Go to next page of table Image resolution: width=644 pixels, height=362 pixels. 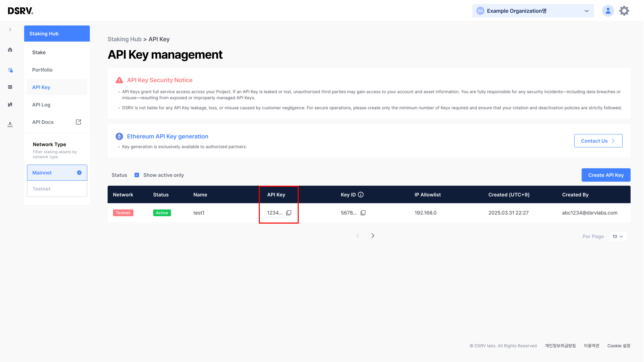[373, 235]
